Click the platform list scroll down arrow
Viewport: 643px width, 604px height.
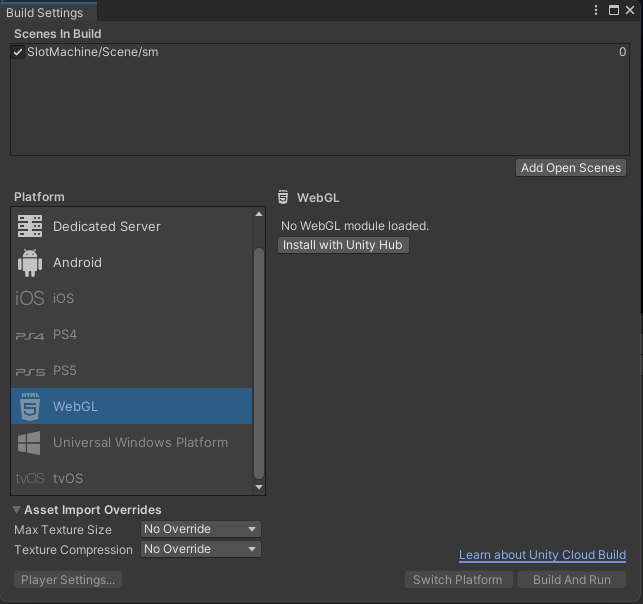pos(259,487)
